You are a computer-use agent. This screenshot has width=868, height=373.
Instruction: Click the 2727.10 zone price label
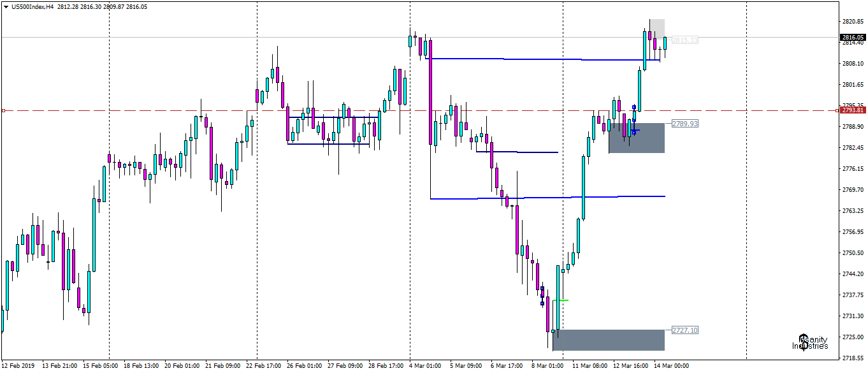pos(684,329)
